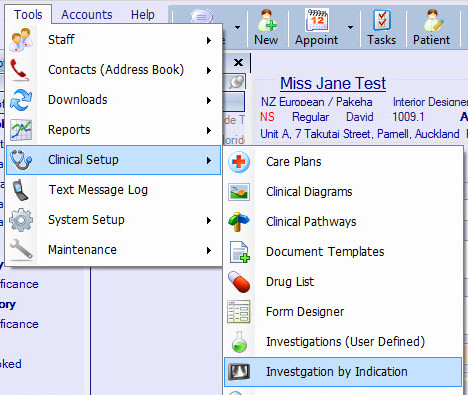Click the Document Templates page icon
The height and width of the screenshot is (395, 468).
point(240,252)
